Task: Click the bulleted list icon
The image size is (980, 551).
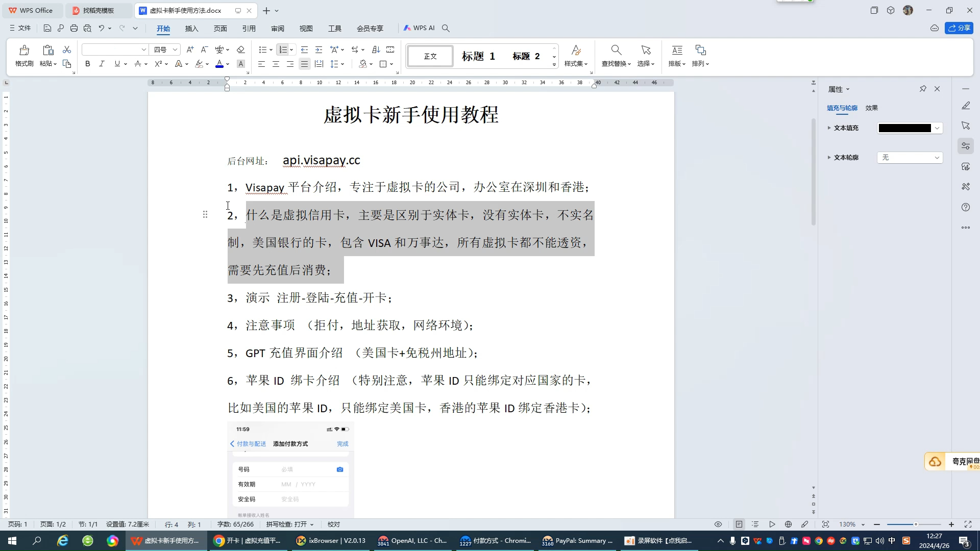Action: pos(262,49)
